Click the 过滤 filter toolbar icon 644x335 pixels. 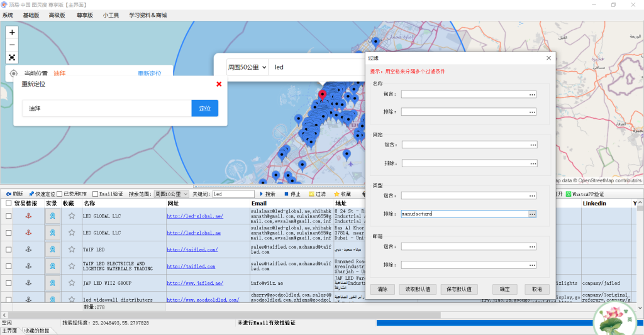click(318, 194)
